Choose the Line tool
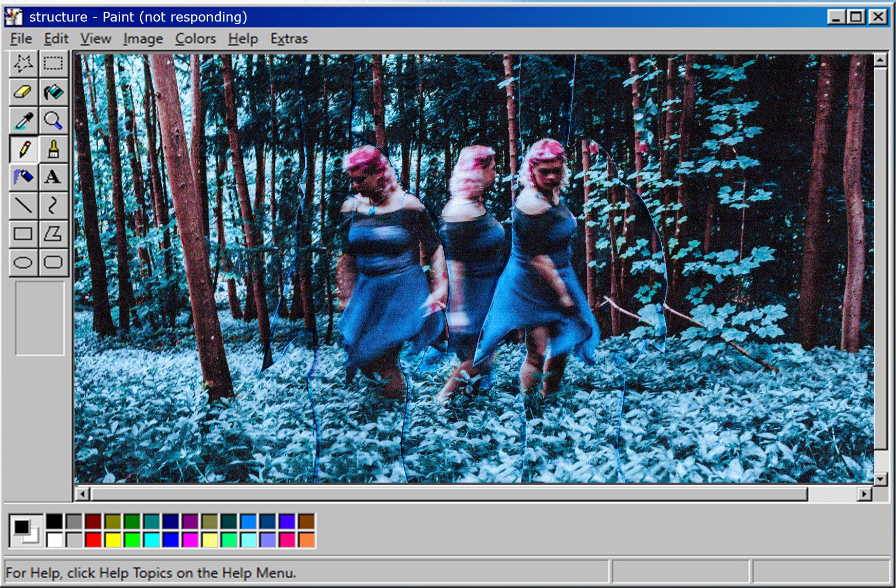Viewport: 896px width, 588px height. tap(24, 206)
